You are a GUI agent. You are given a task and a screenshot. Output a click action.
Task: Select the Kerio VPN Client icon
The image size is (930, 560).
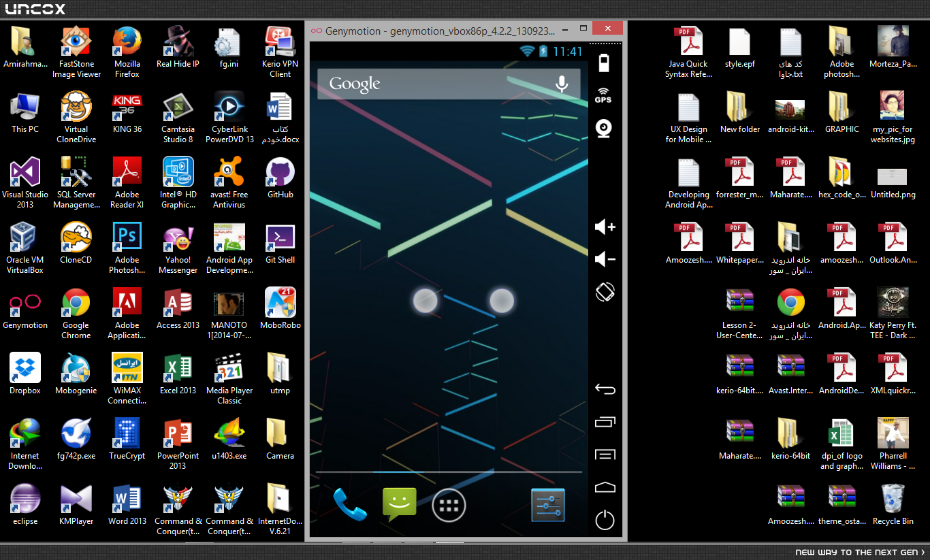(x=280, y=52)
